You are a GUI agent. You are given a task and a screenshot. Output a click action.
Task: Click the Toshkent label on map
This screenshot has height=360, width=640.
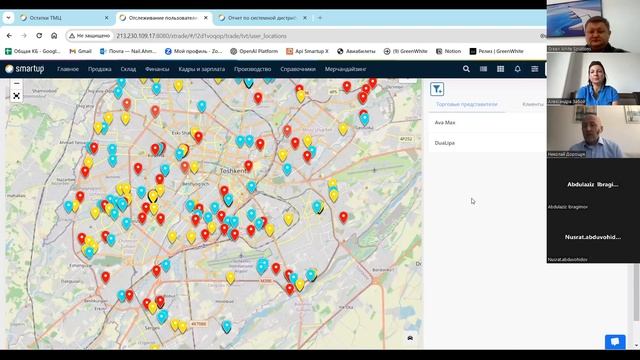[233, 171]
